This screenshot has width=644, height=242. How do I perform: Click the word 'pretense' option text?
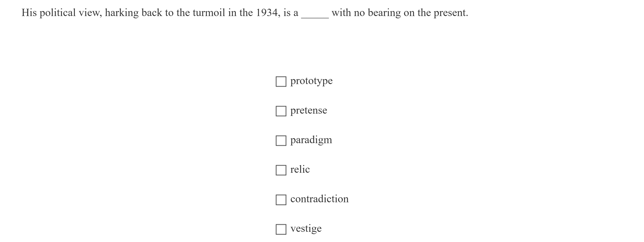pos(308,110)
